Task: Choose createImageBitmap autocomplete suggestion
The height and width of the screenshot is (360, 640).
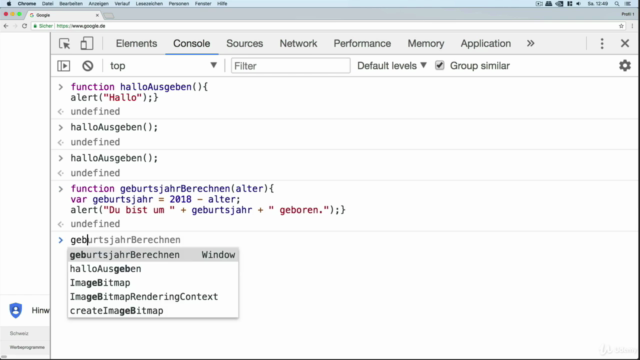Action: coord(153,310)
